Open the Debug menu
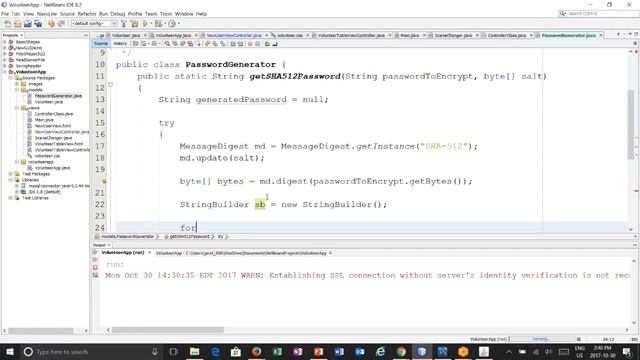The image size is (640, 360). point(118,14)
